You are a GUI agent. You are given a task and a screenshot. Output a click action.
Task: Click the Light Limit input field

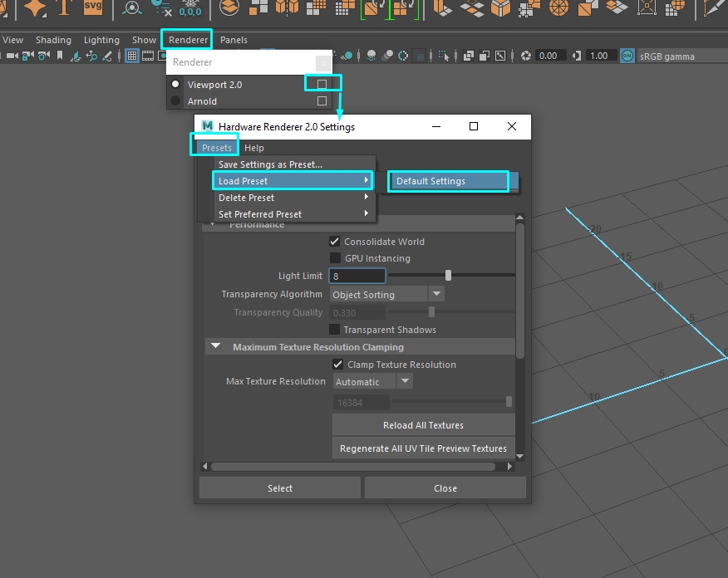[x=357, y=276]
